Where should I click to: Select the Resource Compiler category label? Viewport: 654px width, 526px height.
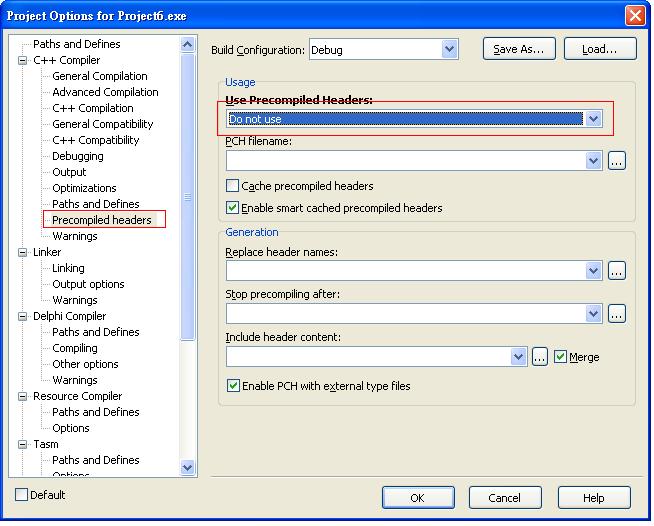(x=78, y=396)
